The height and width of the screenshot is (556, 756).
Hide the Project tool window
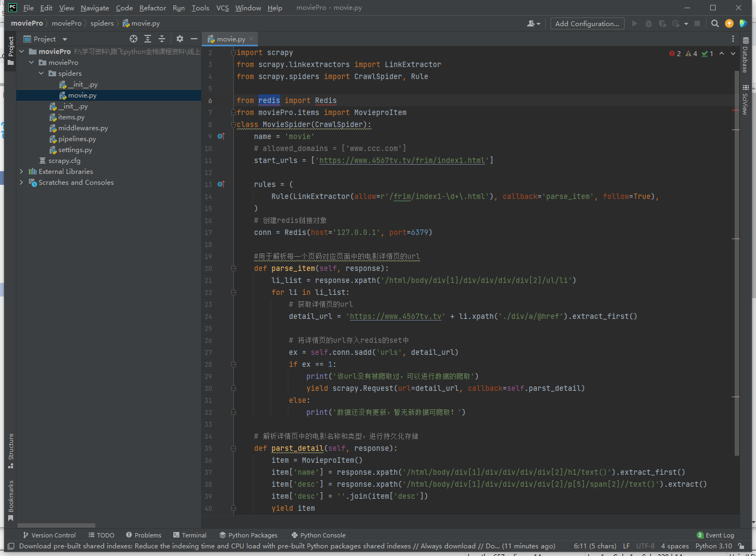coord(193,39)
